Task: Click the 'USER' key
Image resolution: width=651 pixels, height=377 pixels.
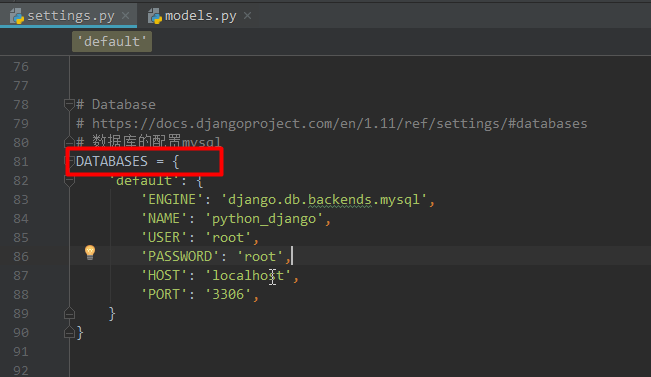Action: point(164,237)
